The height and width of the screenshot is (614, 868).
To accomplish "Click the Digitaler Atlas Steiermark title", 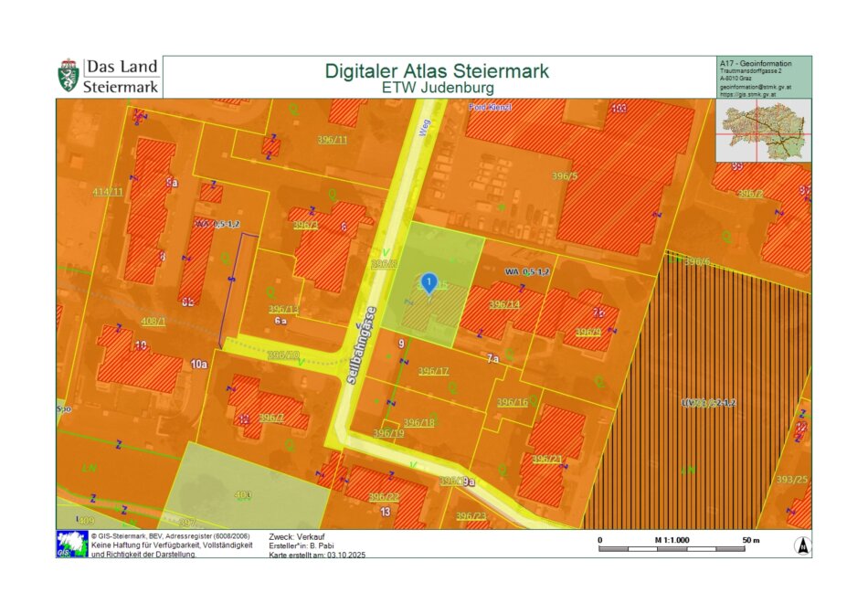I will pyautogui.click(x=437, y=71).
